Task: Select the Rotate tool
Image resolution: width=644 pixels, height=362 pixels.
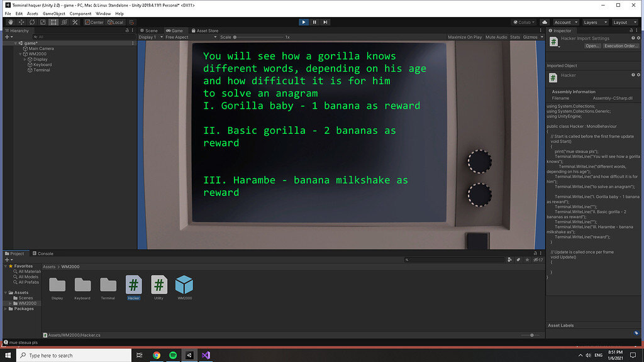Action: (32, 22)
